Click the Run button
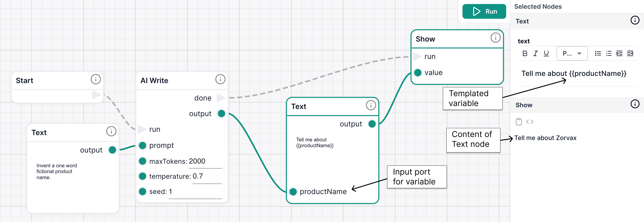Screen dimensions: 644x222 point(484,12)
